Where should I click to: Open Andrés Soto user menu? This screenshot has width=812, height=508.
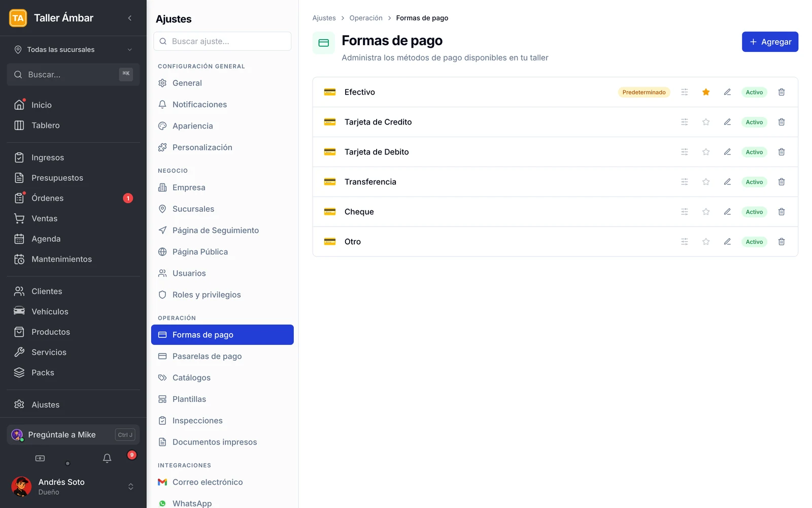pos(73,487)
